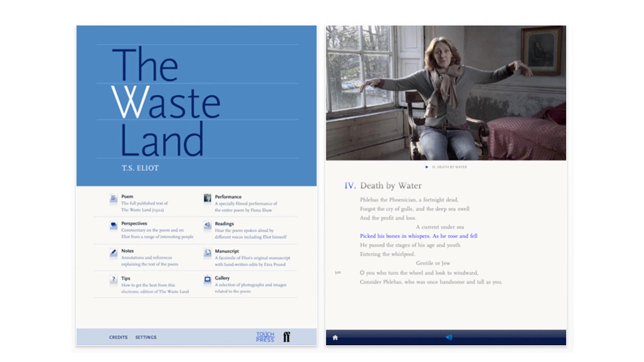The width and height of the screenshot is (644, 362).
Task: Tap description "Annotations and references"
Action: [x=147, y=258]
